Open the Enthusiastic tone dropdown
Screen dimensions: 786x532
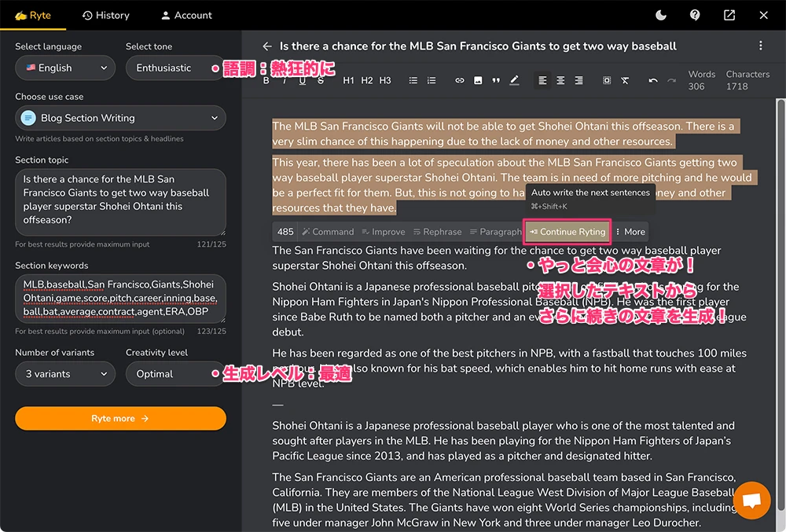tap(174, 68)
